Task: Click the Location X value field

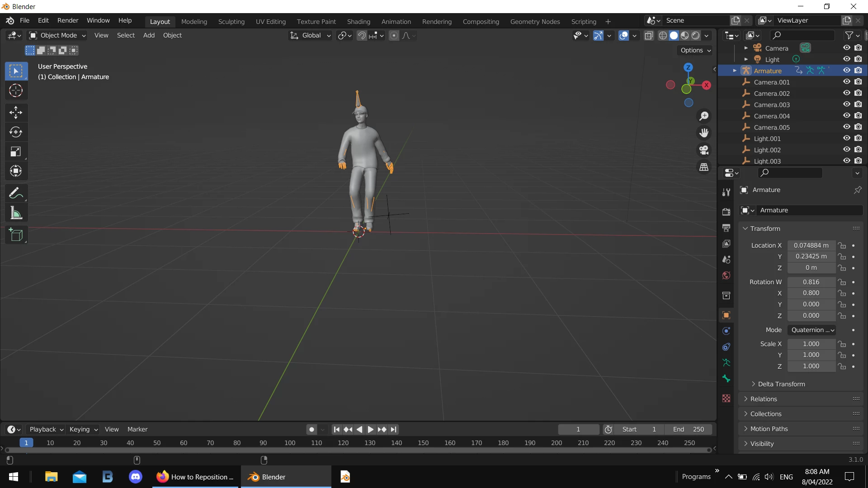Action: click(x=811, y=245)
